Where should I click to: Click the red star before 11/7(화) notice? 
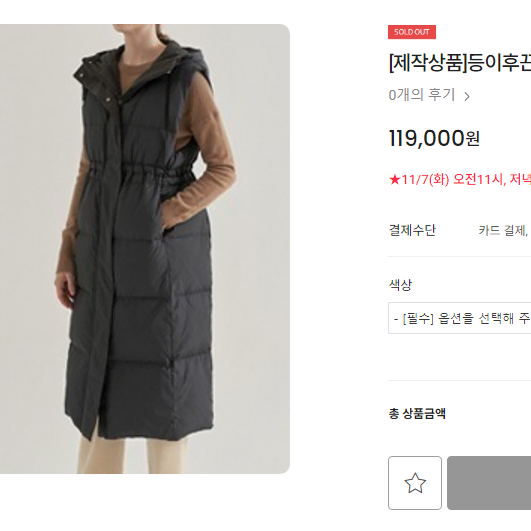pyautogui.click(x=395, y=179)
